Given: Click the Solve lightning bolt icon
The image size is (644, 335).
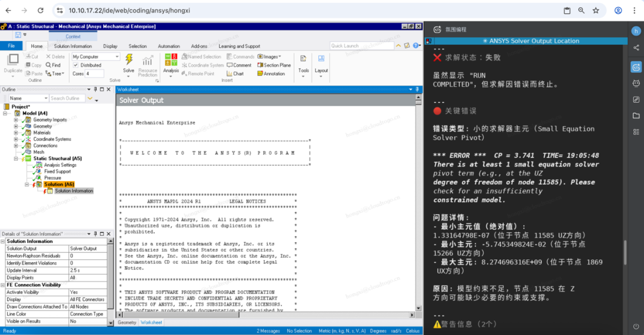Looking at the screenshot, I should (x=129, y=60).
